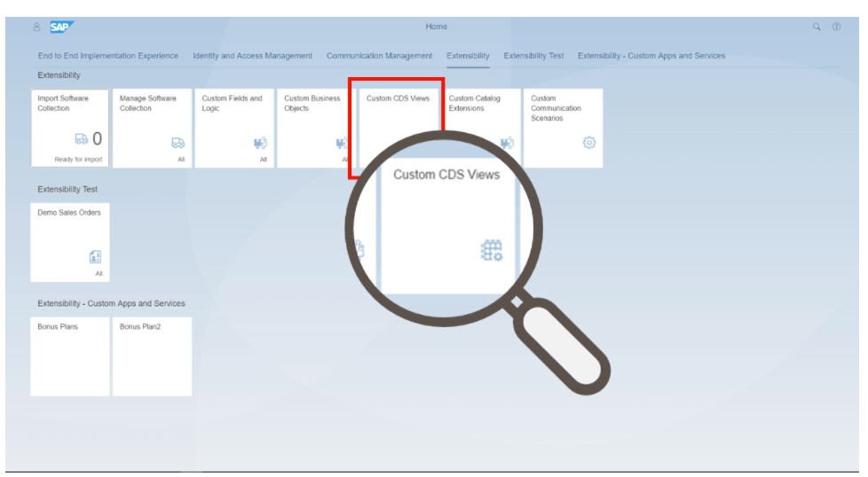Click puzzle icon on Custom Fields and Logic tile
Image resolution: width=868 pixels, height=477 pixels.
point(260,143)
